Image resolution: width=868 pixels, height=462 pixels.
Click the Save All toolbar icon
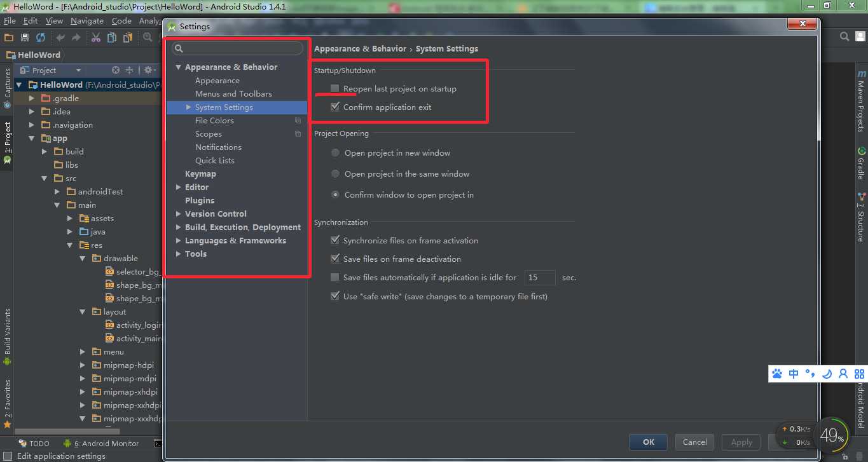point(25,37)
